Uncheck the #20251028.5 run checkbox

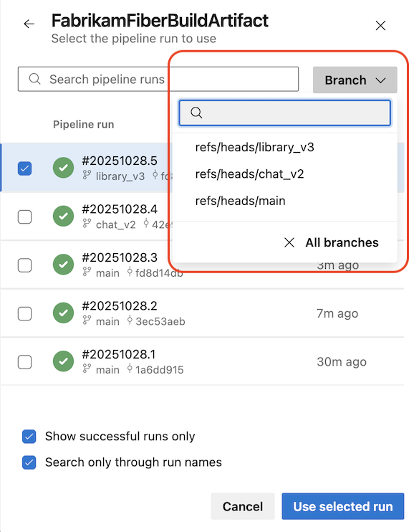25,168
